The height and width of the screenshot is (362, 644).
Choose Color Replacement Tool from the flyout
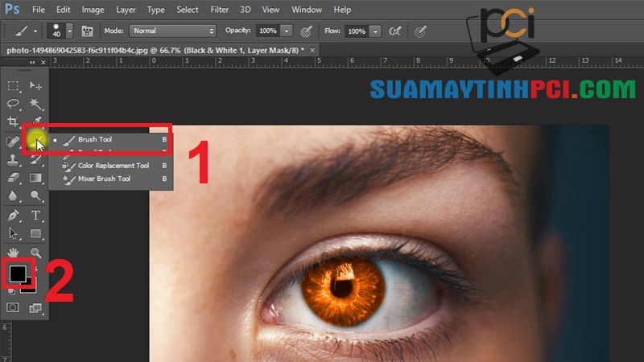click(110, 166)
